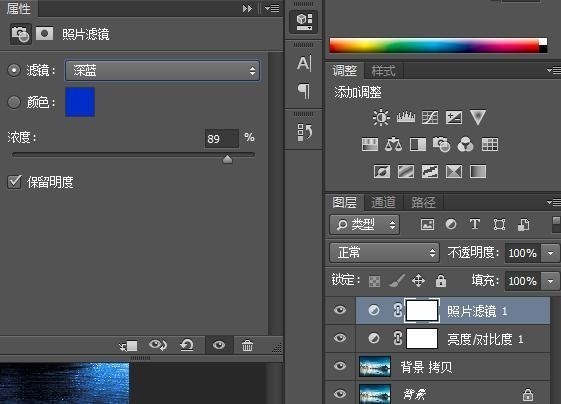Switch to the Styles tab
Image resolution: width=561 pixels, height=404 pixels.
[383, 71]
